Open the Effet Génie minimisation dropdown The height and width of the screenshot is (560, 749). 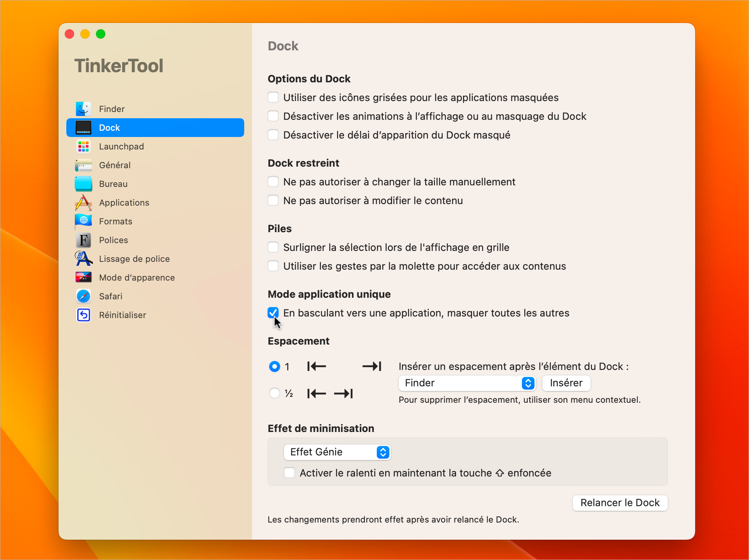tap(337, 452)
